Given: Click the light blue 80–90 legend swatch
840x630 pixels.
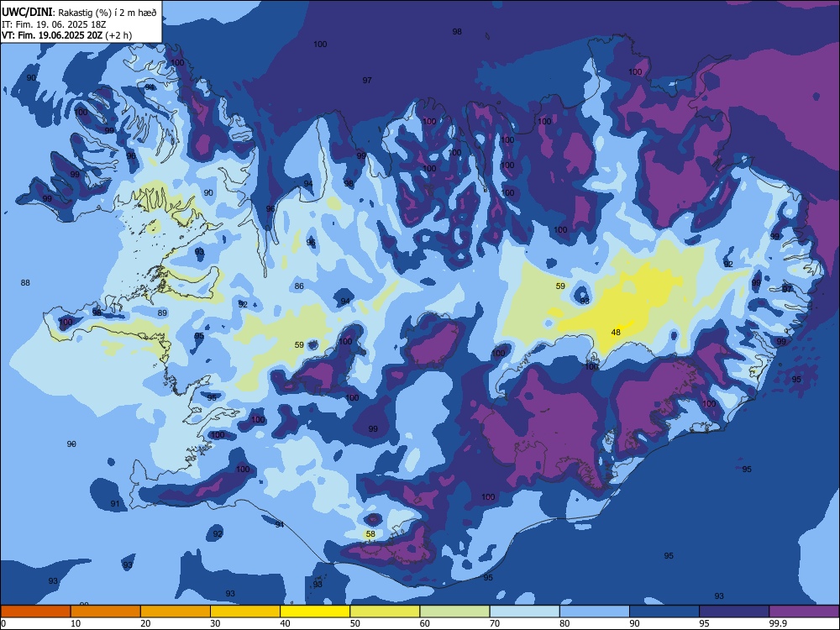Looking at the screenshot, I should [x=595, y=612].
